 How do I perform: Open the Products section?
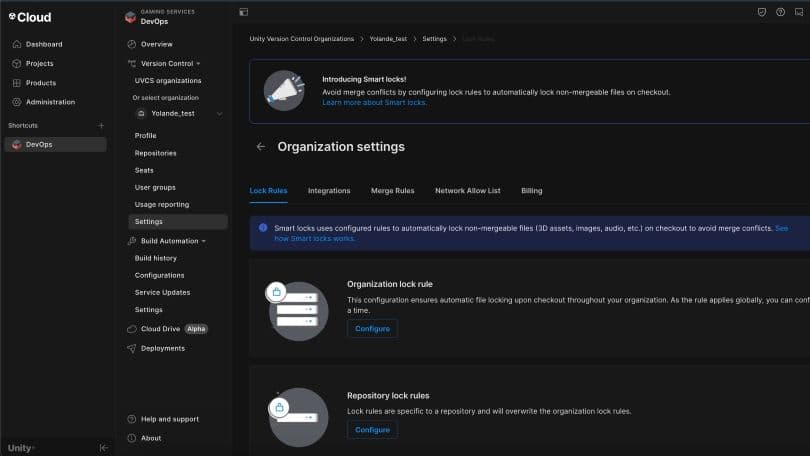(x=40, y=83)
